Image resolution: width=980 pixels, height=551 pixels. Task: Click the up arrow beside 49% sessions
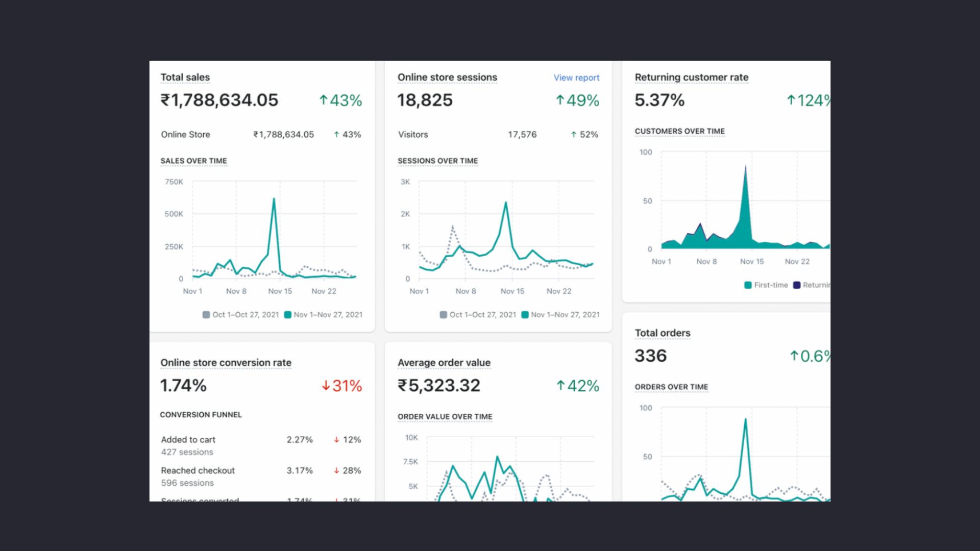pos(560,100)
